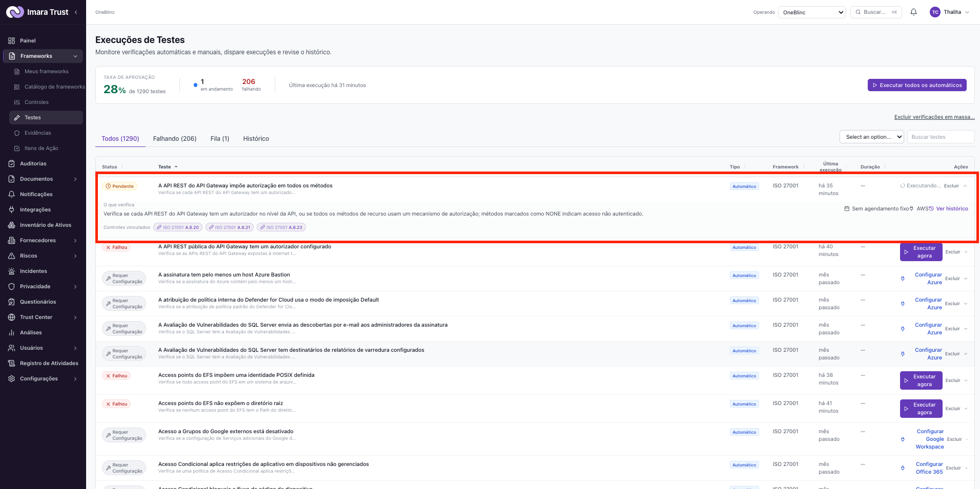Click Ver histórico link
Screen dimensions: 980x489
point(952,208)
